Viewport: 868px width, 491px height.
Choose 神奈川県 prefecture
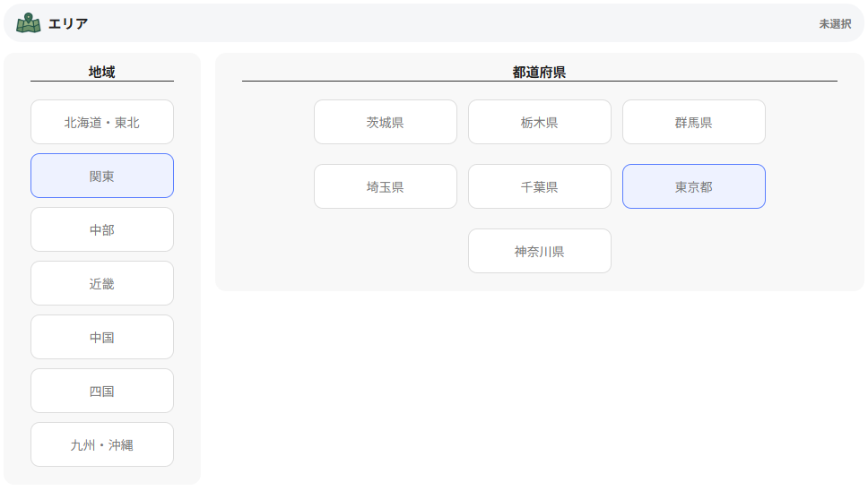(540, 251)
